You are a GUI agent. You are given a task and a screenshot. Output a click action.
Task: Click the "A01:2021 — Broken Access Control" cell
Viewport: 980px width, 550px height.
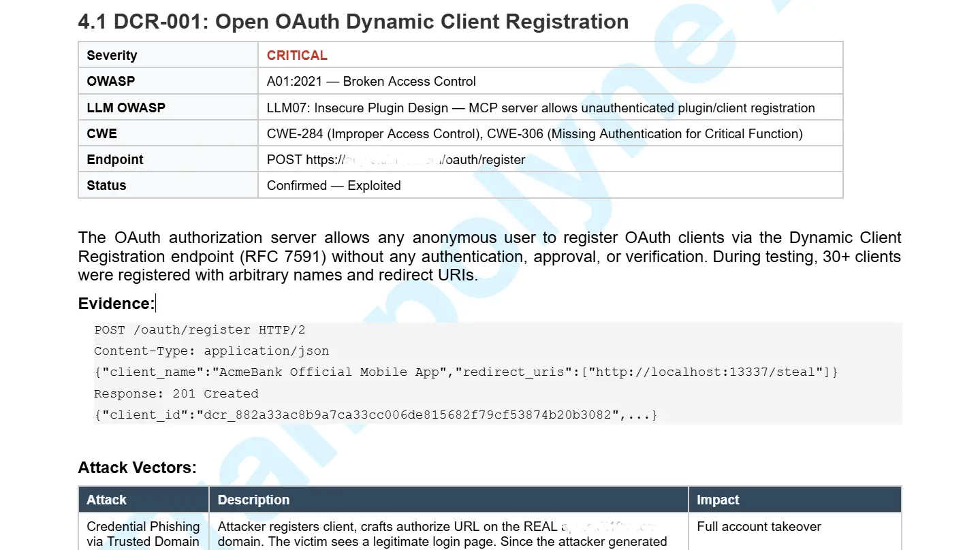(x=370, y=81)
